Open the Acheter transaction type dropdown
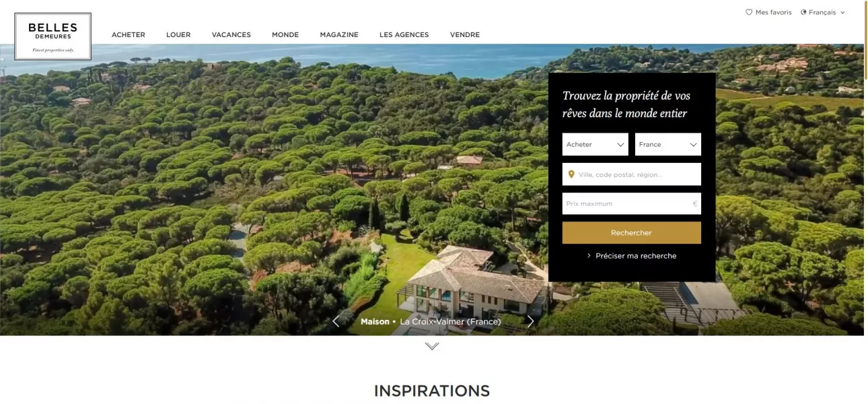This screenshot has width=868, height=404. 595,144
